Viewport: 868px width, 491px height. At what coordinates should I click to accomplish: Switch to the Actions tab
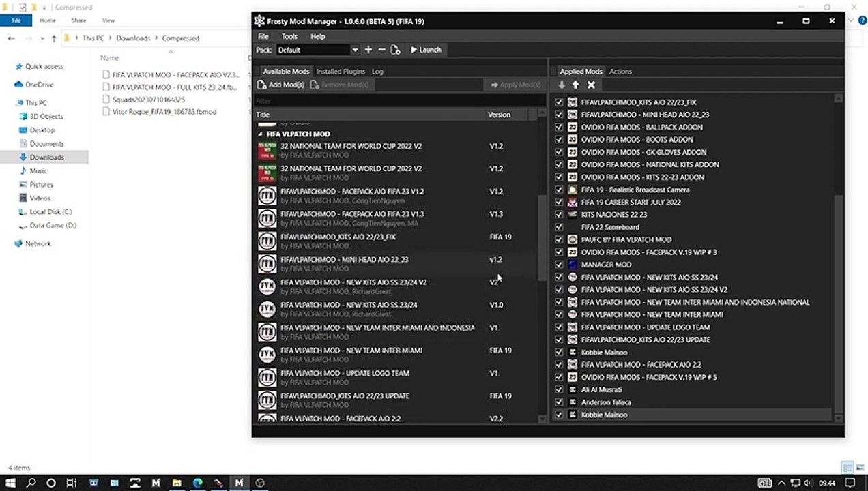620,71
